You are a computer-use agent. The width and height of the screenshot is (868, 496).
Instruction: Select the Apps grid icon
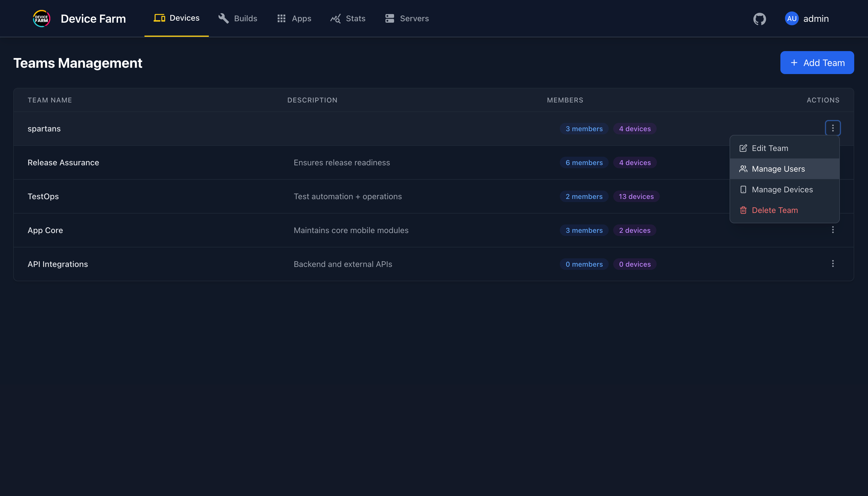(x=281, y=18)
